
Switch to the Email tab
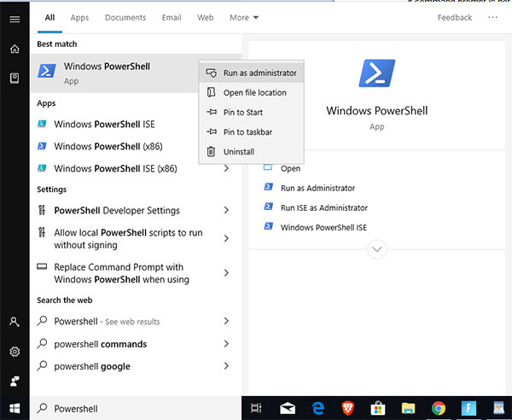tap(172, 18)
